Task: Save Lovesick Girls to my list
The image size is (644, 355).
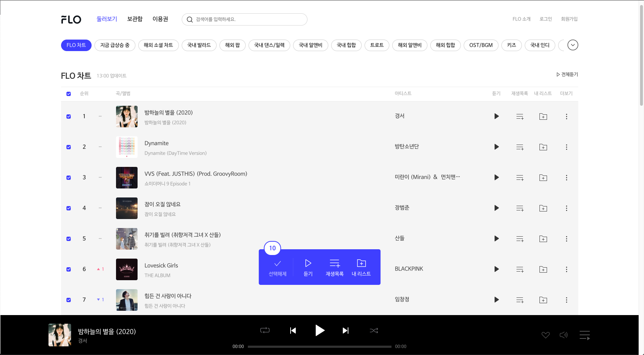Action: coord(543,269)
